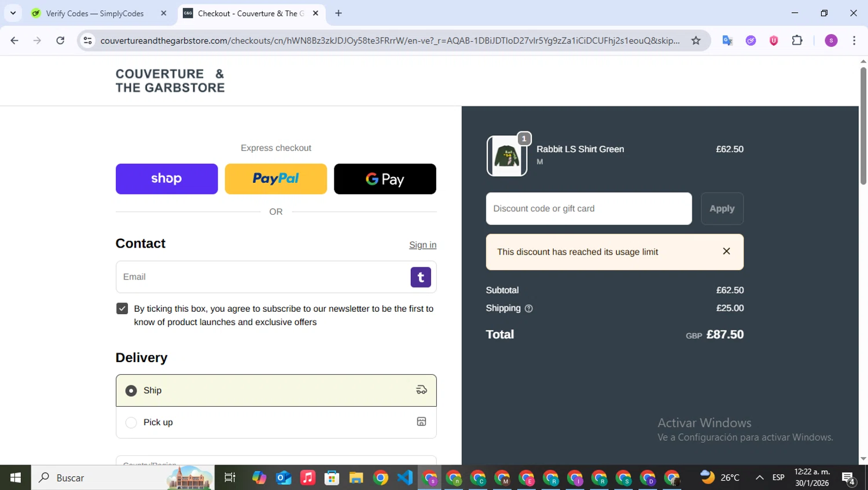Select the Ship delivery option
Viewport: 868px width, 490px height.
(276, 390)
